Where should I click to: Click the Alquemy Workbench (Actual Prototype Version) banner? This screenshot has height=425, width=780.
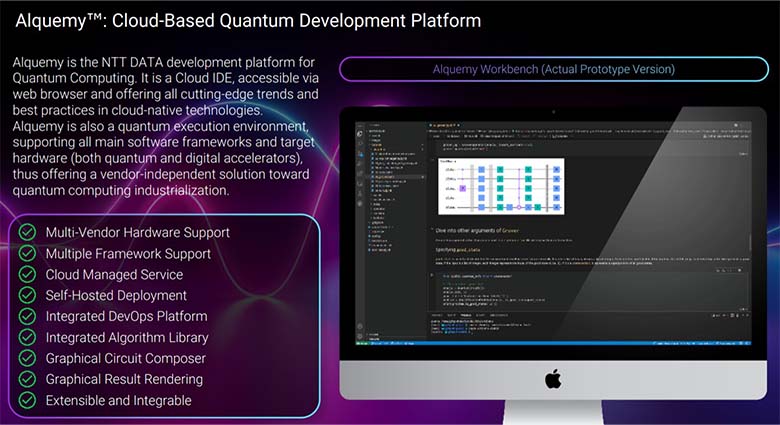click(553, 69)
